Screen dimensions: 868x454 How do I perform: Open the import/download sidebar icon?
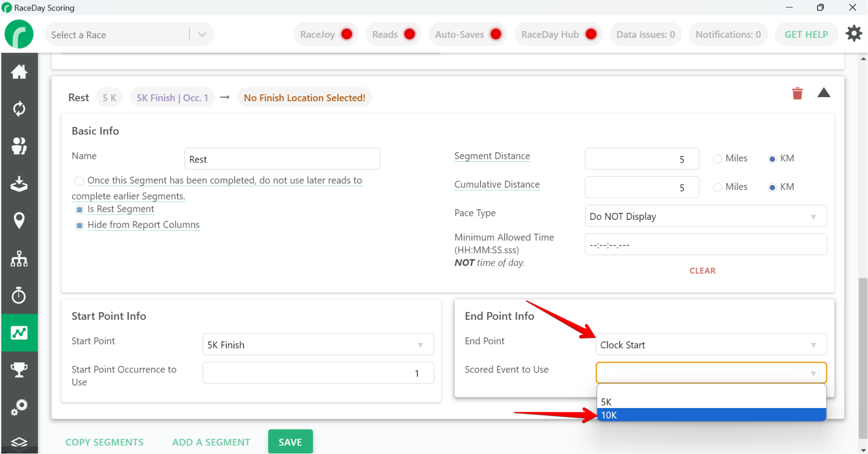[x=19, y=183]
